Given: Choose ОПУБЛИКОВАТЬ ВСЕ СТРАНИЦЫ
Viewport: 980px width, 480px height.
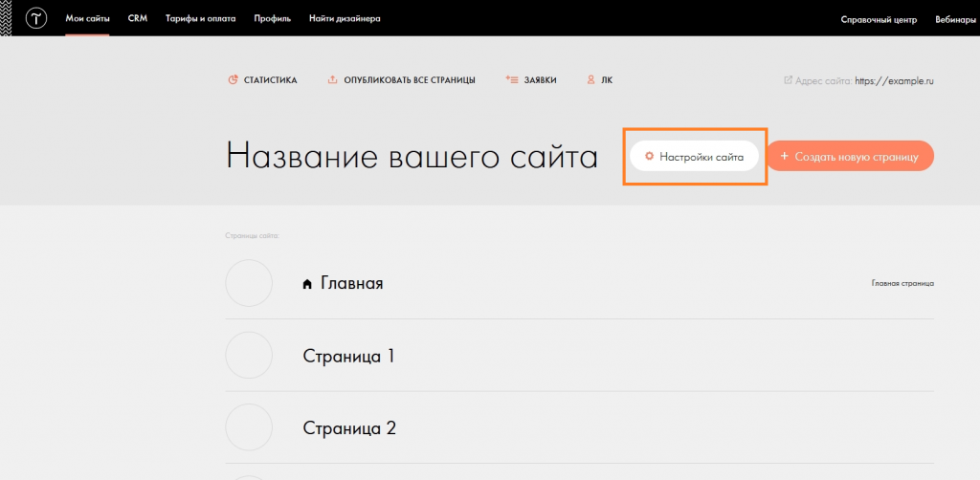Looking at the screenshot, I should point(410,80).
